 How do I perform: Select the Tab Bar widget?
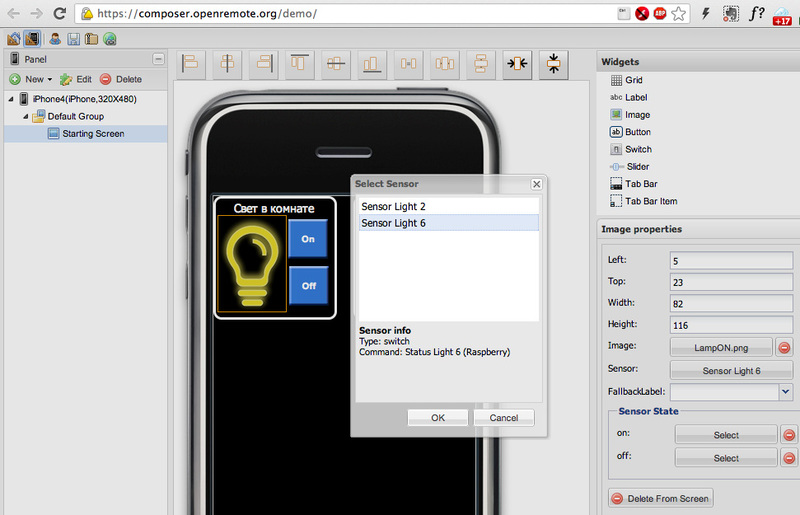click(x=634, y=184)
